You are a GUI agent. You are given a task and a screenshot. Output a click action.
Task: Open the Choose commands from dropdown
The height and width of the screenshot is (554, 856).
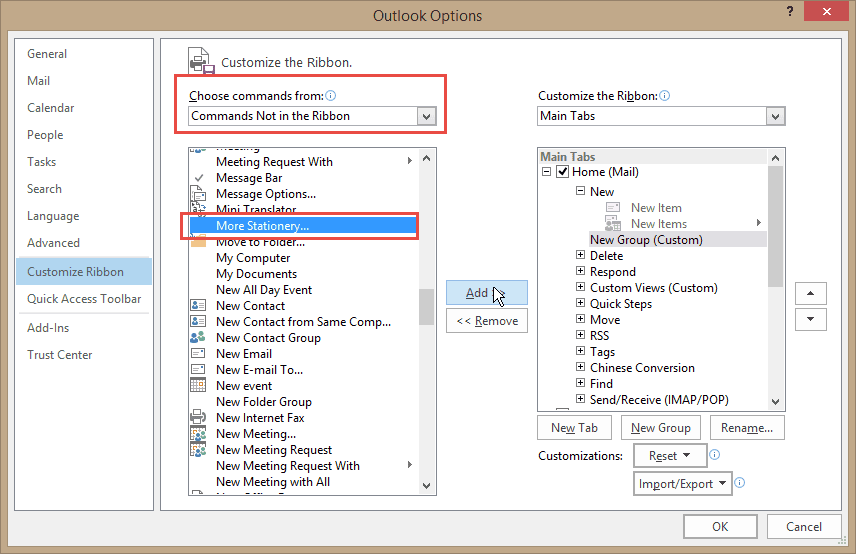426,116
